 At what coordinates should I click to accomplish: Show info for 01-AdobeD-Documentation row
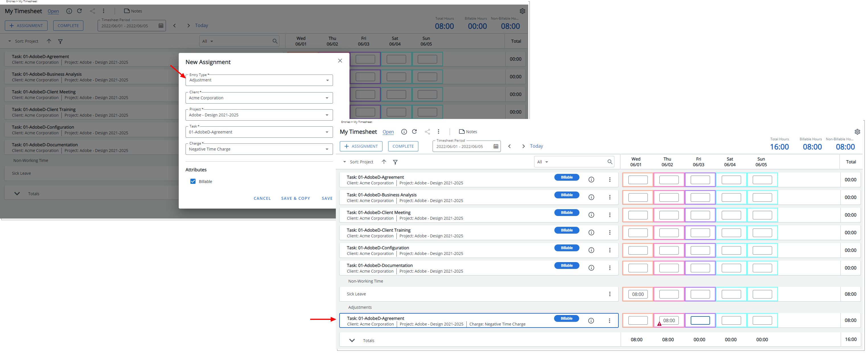tap(591, 268)
